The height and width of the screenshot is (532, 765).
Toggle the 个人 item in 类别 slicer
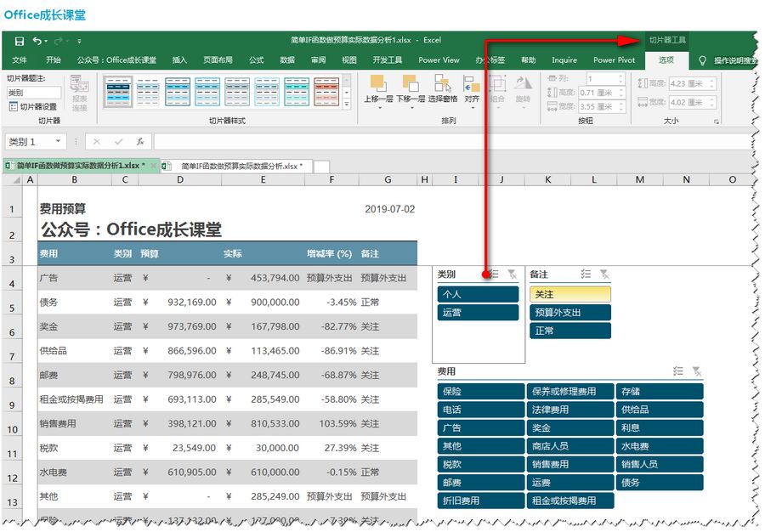tap(478, 294)
